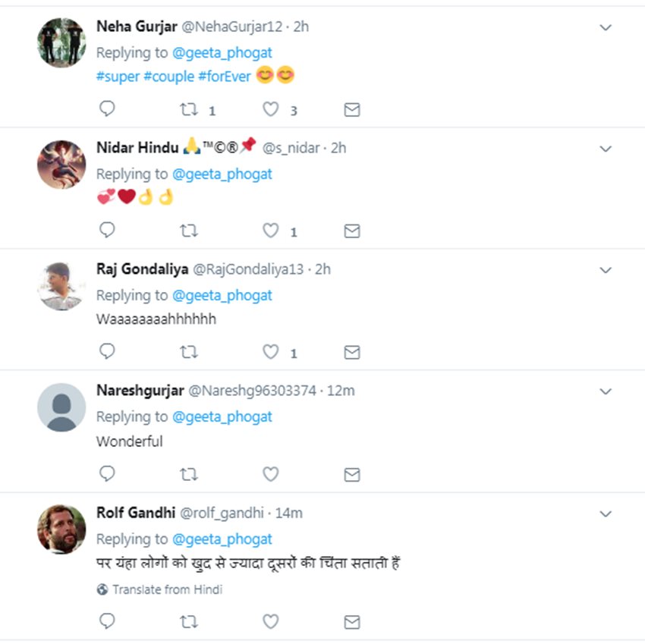Image resolution: width=645 pixels, height=644 pixels.
Task: Translate Rolf Gandhi's tweet from Hindi
Action: [167, 589]
